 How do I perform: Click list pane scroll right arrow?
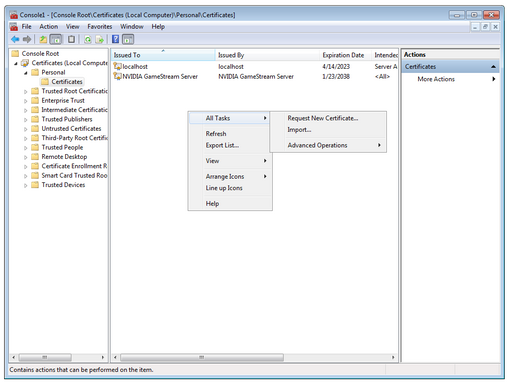393,357
